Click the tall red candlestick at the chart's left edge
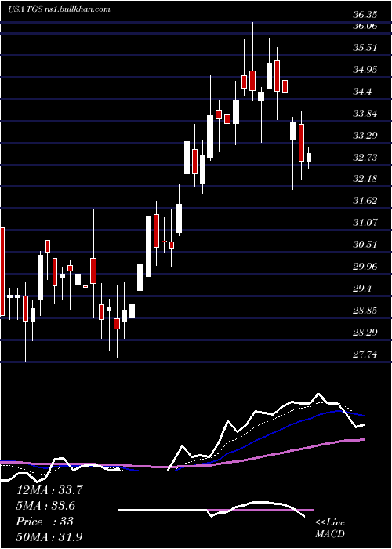Image resolution: width=392 pixels, height=549 pixels. 2,271
